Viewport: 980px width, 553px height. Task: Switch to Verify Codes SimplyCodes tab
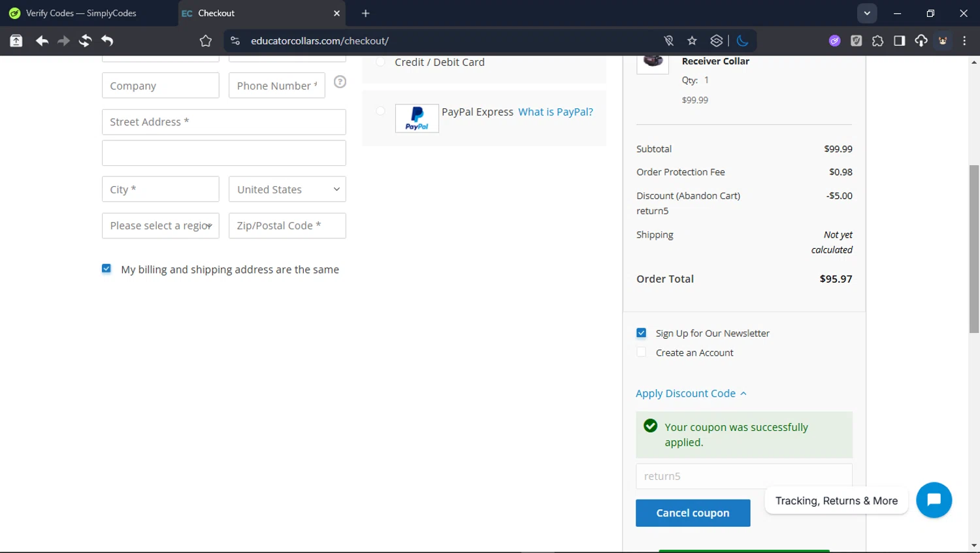click(x=81, y=13)
